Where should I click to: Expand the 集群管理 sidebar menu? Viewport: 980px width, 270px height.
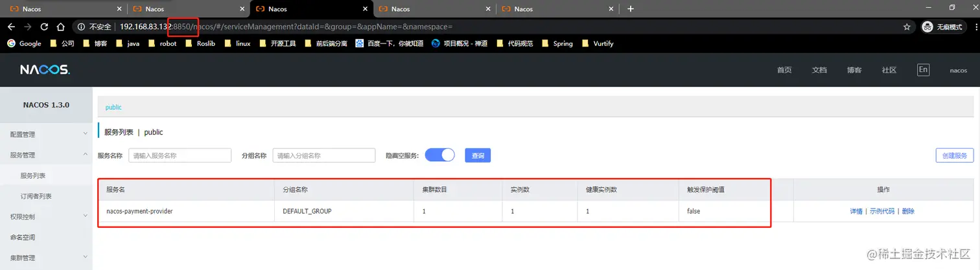click(x=46, y=258)
